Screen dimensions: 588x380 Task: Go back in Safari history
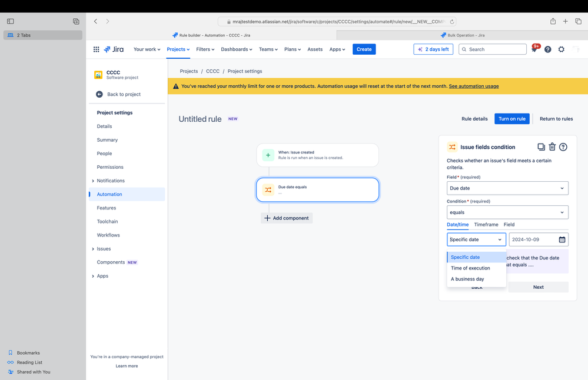[x=95, y=21]
